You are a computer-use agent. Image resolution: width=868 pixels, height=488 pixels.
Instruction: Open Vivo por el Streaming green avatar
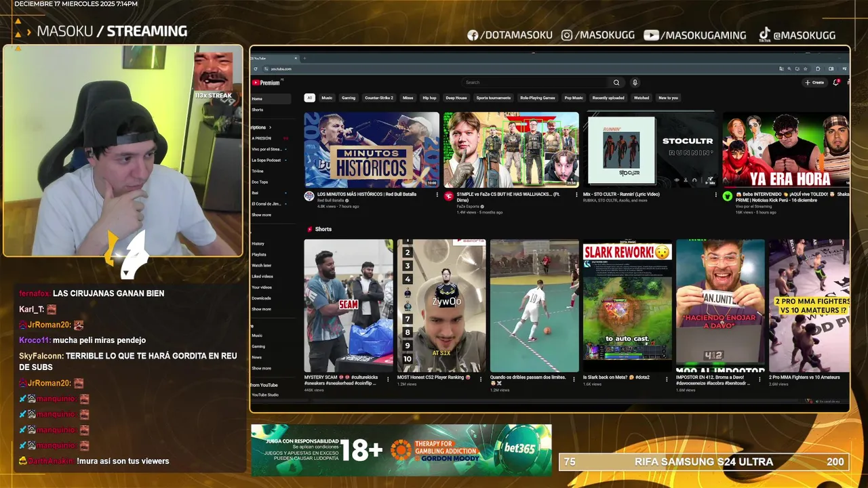728,196
